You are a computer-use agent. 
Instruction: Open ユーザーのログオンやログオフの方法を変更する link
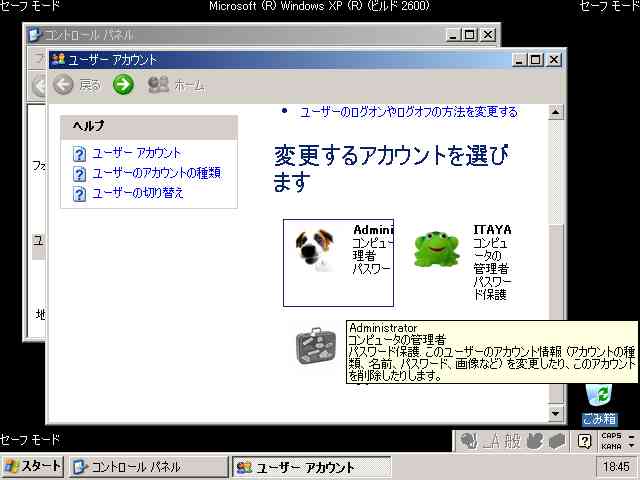click(x=409, y=112)
